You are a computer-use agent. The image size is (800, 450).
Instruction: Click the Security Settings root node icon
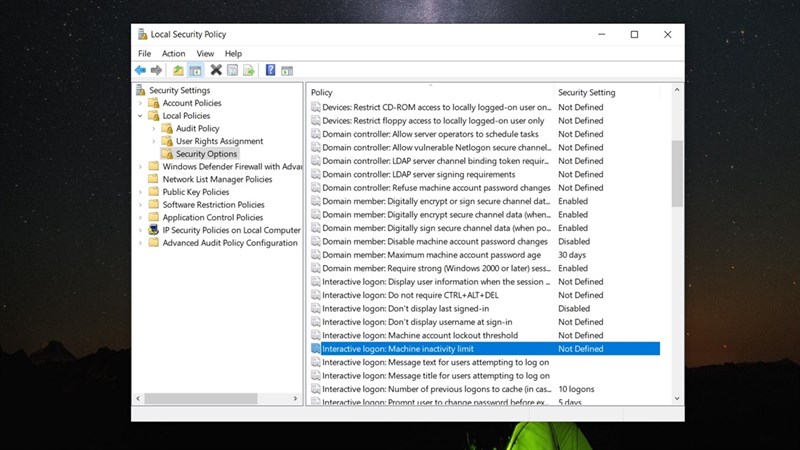pos(141,90)
